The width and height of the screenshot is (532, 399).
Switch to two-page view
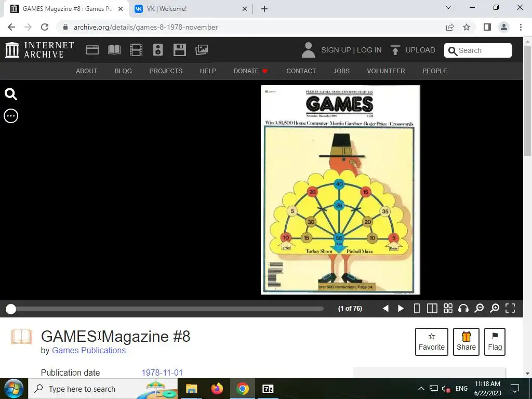coord(432,309)
